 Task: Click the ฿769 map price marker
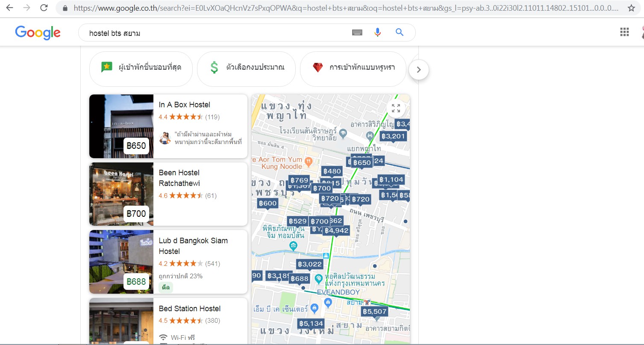(299, 180)
